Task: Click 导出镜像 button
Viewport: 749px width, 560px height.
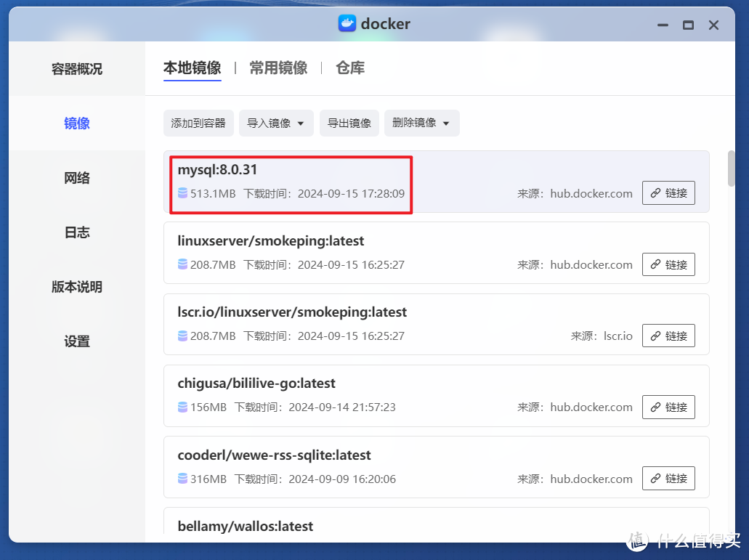Action: [x=349, y=123]
